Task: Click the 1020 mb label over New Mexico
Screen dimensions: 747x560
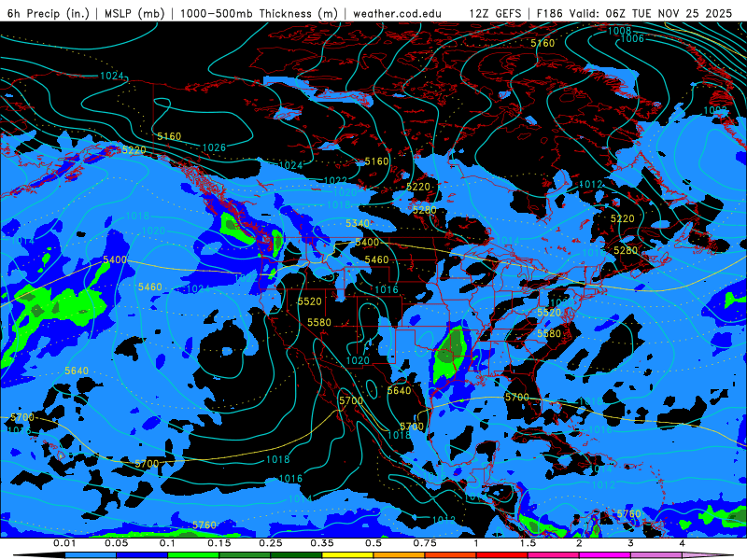Action: pyautogui.click(x=358, y=360)
